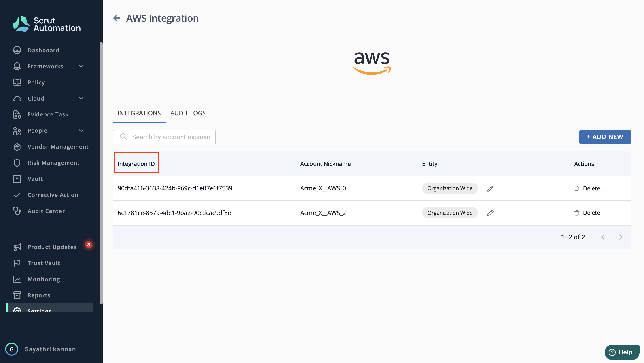Viewport: 644px width, 363px height.
Task: Click the ADD NEW button
Action: (x=605, y=137)
